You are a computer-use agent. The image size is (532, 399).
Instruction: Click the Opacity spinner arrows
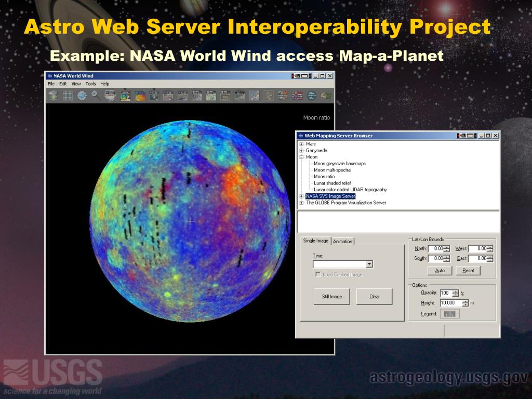(x=456, y=293)
